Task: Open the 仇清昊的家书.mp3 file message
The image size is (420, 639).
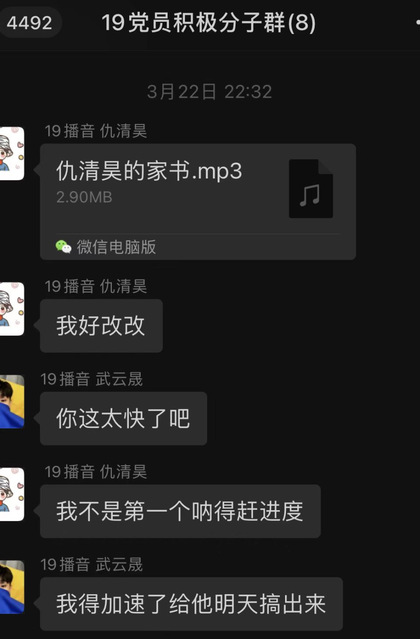Action: click(198, 202)
